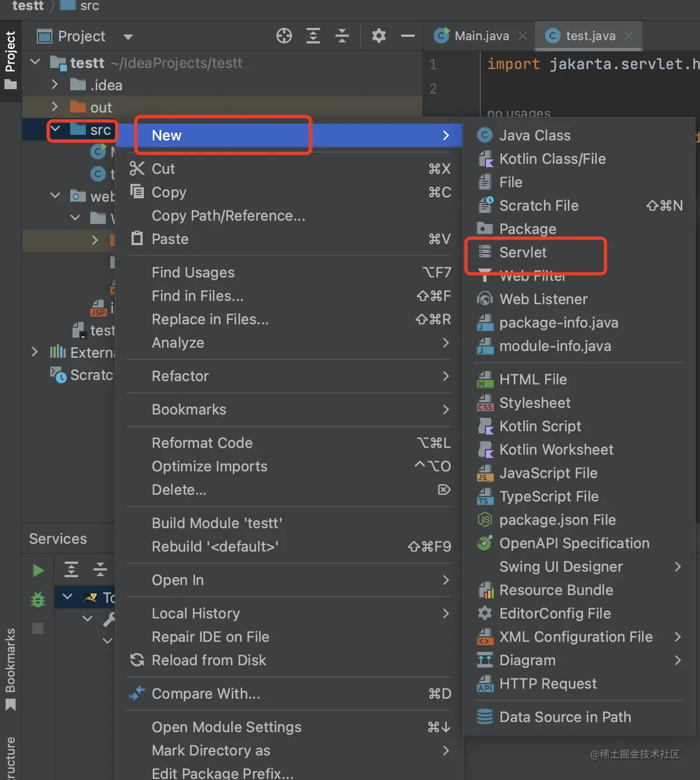Click the Debug bug icon in Services
Screen dimensions: 700x780
point(38,599)
